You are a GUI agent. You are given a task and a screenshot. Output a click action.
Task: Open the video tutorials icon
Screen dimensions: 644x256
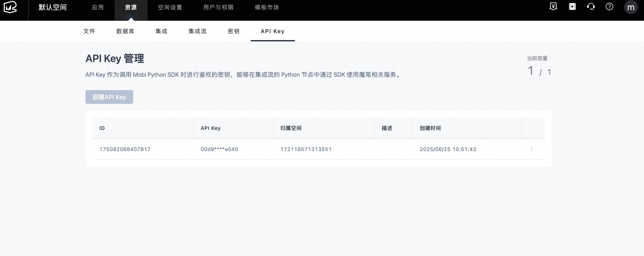[572, 6]
